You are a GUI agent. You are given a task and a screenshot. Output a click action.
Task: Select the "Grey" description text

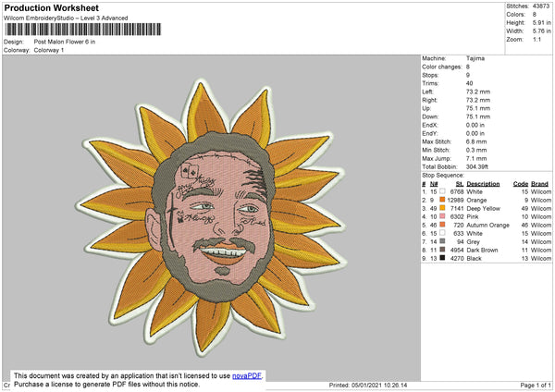click(x=474, y=241)
